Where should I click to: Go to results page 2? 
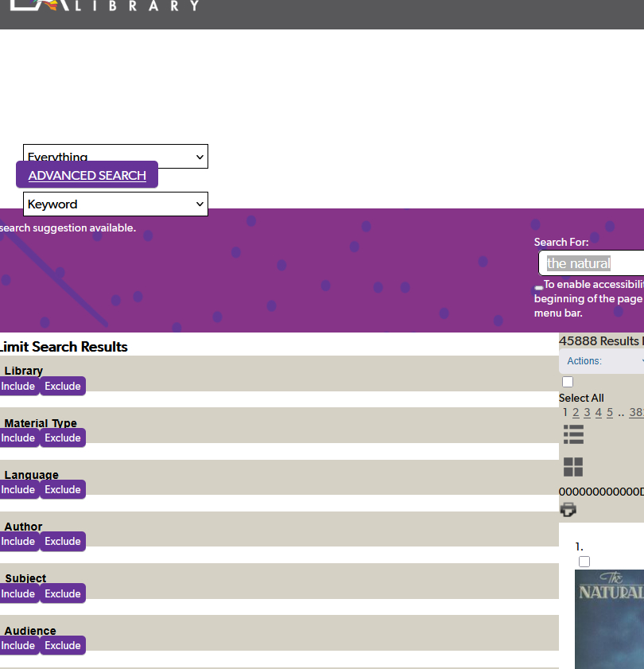click(x=576, y=412)
